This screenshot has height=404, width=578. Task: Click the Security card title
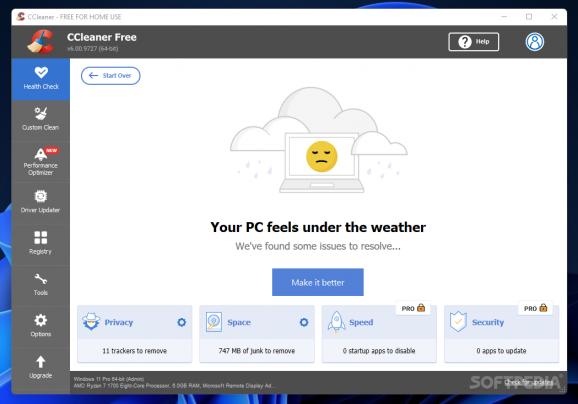(488, 323)
